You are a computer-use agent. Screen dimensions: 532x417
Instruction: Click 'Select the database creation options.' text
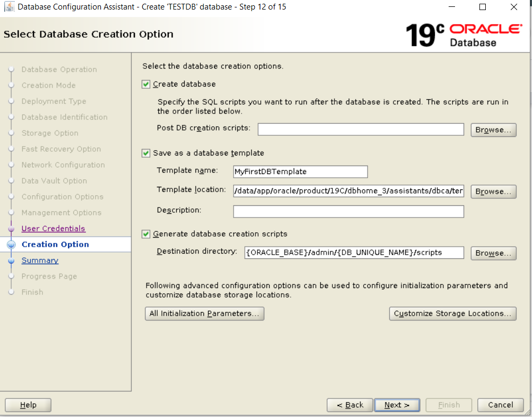pos(213,66)
